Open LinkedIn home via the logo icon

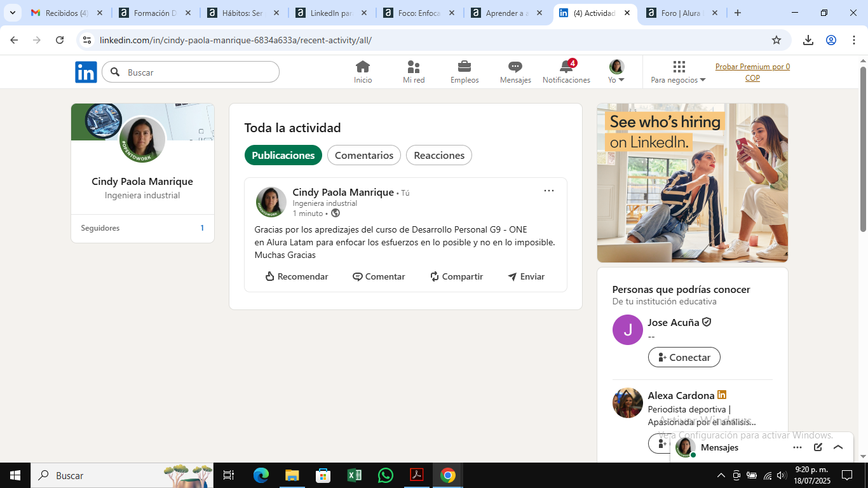point(86,72)
